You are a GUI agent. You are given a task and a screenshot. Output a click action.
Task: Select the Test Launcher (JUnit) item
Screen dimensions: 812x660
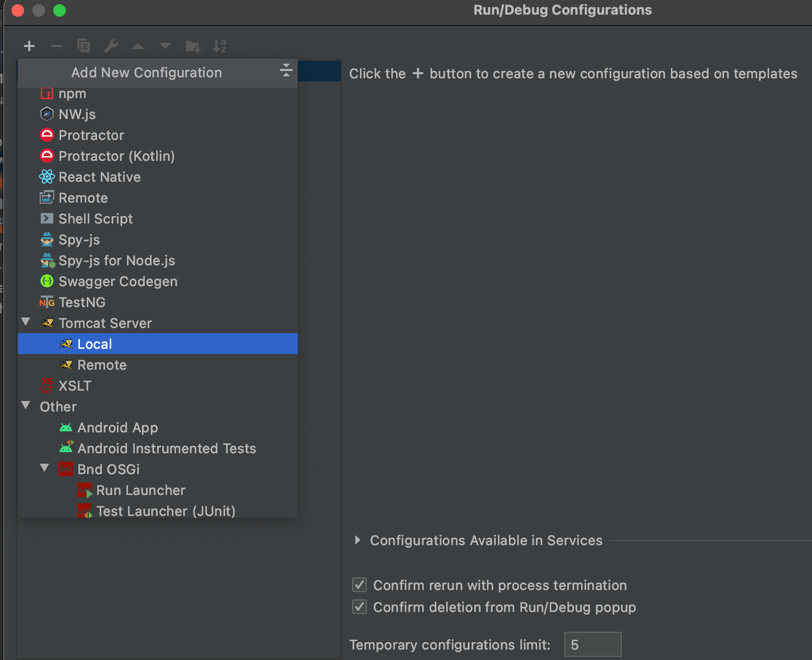click(x=158, y=510)
